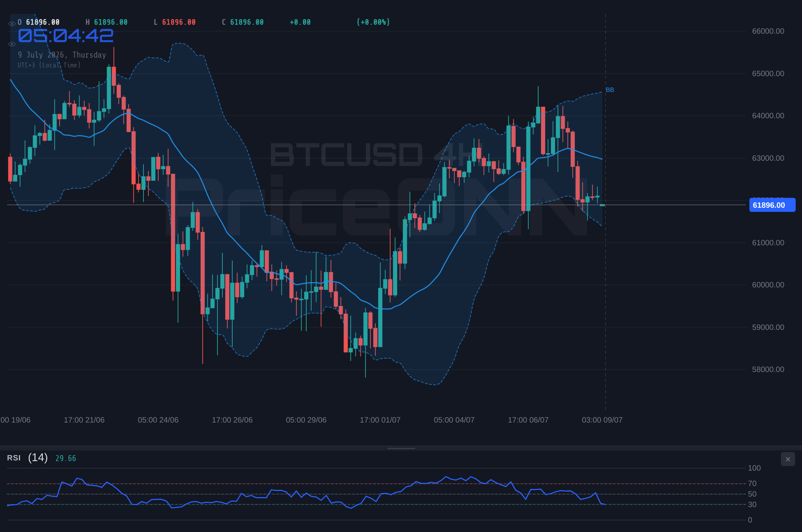
Task: Click the high value next to H
Action: (x=111, y=22)
